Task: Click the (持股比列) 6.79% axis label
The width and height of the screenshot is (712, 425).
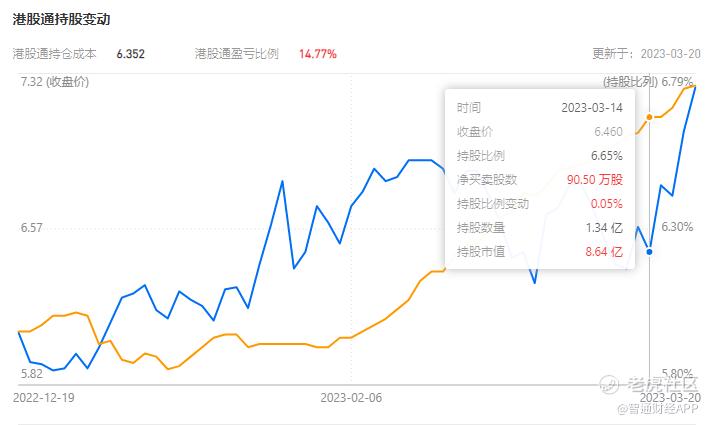Action: [x=648, y=82]
